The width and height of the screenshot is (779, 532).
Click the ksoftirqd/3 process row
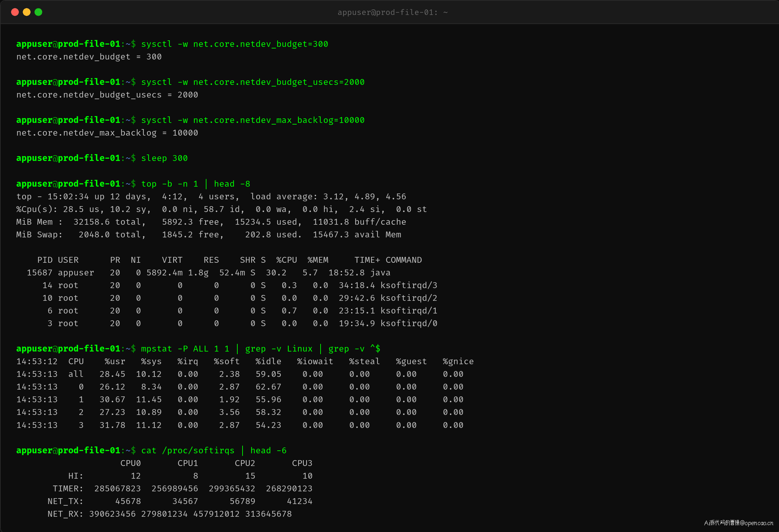click(240, 286)
